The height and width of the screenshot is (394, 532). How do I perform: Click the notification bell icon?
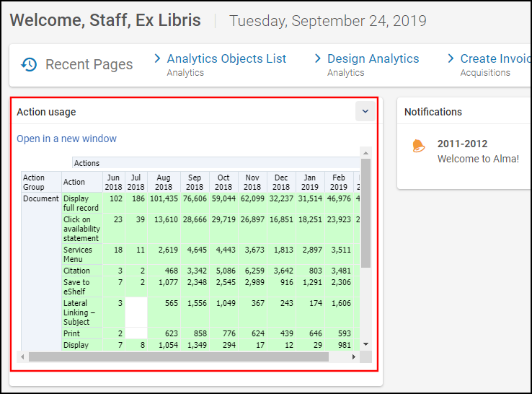point(418,145)
